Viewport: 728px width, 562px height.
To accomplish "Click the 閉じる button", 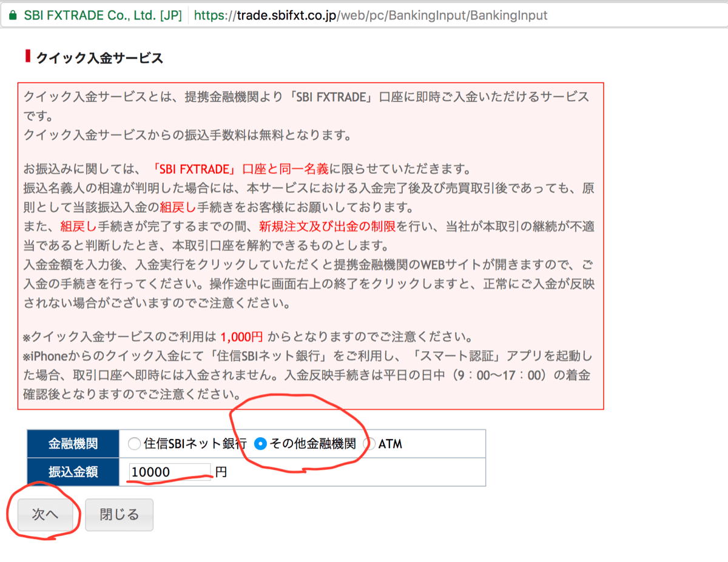I will 120,515.
